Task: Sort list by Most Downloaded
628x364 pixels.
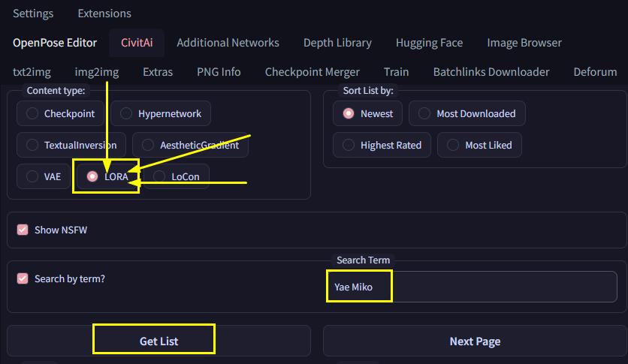Action: [x=467, y=113]
